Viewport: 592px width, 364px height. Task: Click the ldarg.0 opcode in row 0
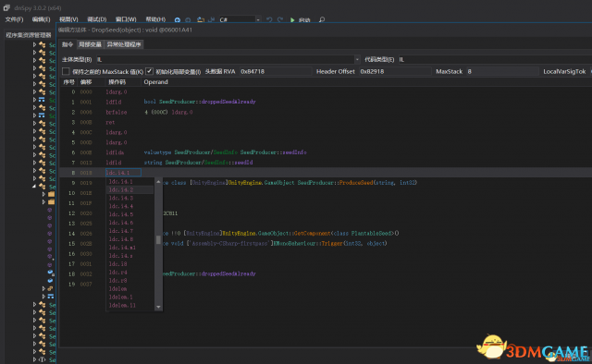(x=117, y=91)
